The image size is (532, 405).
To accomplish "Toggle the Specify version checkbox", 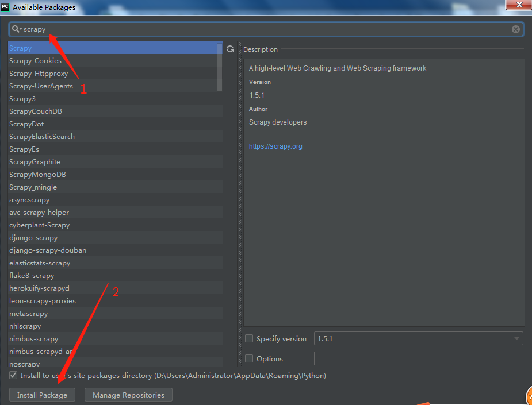I will pyautogui.click(x=249, y=338).
